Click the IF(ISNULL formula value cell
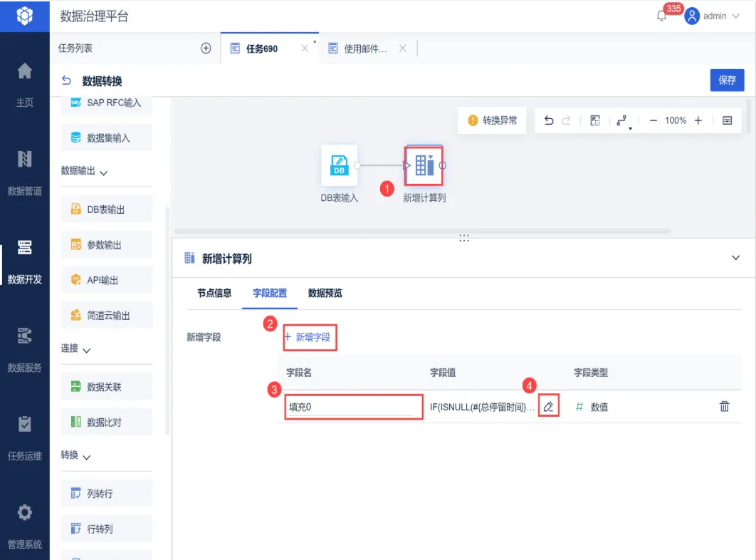The width and height of the screenshot is (756, 560). 482,407
